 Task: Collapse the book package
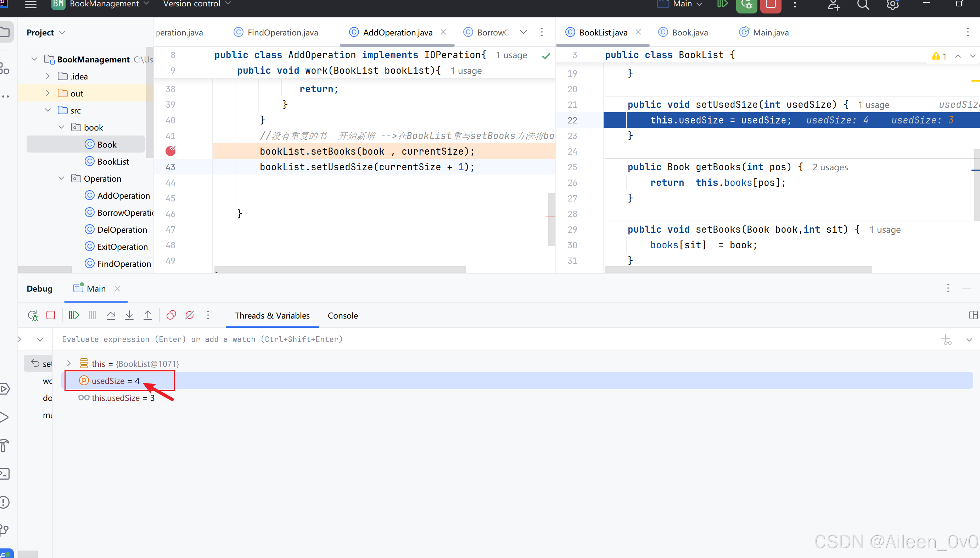coord(61,127)
